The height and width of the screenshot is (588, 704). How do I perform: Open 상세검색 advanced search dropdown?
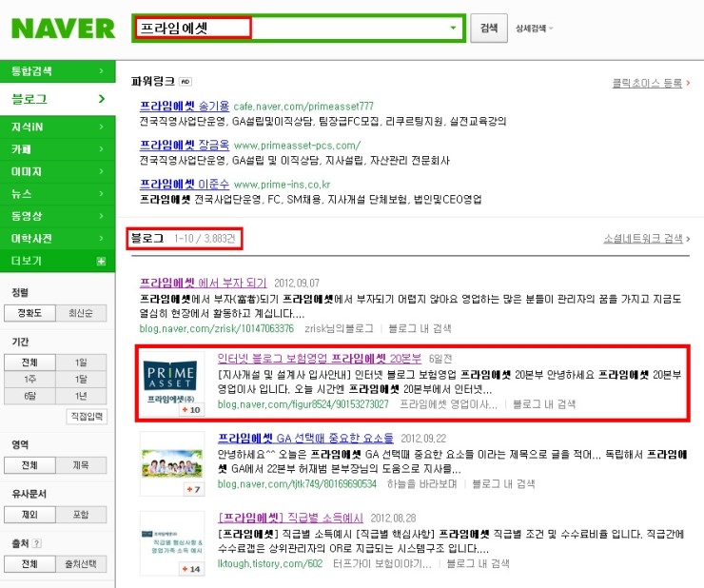click(x=535, y=29)
